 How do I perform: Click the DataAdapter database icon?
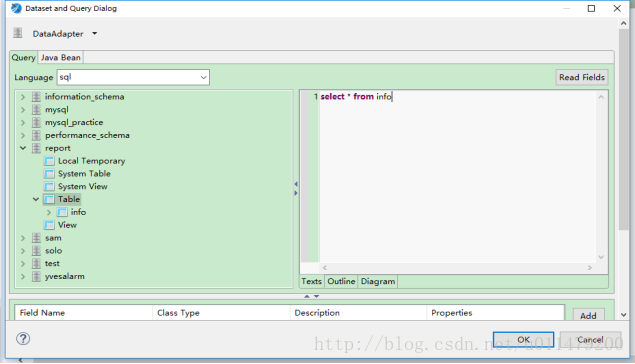coord(17,33)
